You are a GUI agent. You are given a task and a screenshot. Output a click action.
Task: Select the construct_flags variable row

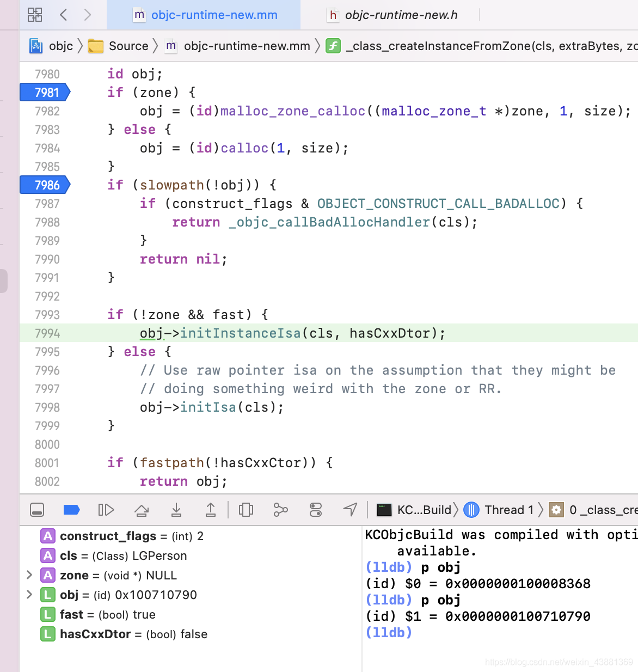tap(191, 536)
